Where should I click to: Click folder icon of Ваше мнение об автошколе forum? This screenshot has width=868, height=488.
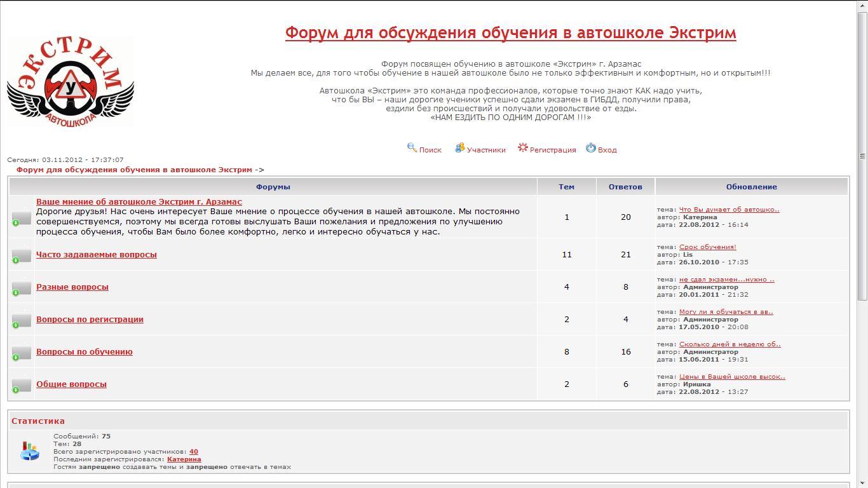coord(22,218)
